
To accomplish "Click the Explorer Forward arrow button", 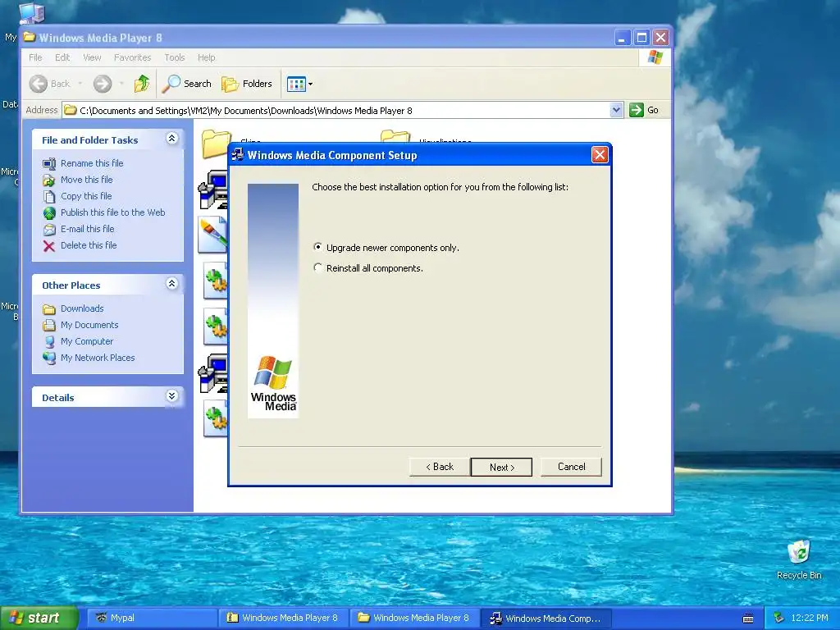I will [x=103, y=84].
